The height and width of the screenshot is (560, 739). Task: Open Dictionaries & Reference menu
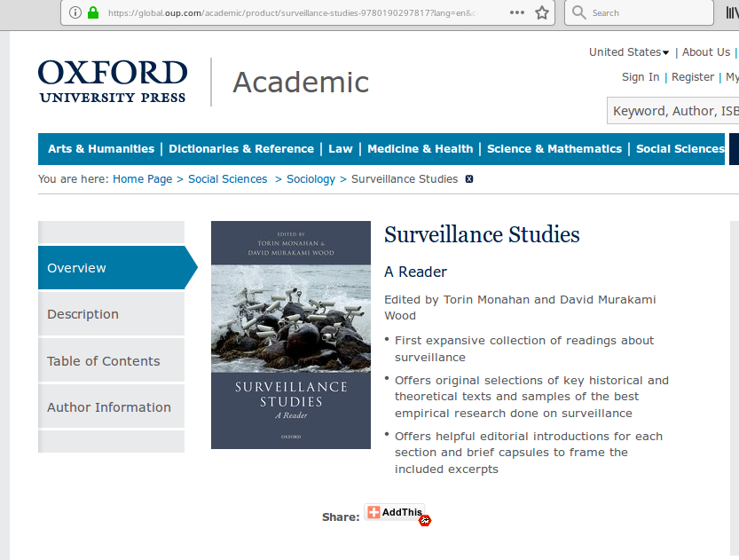[x=241, y=149]
